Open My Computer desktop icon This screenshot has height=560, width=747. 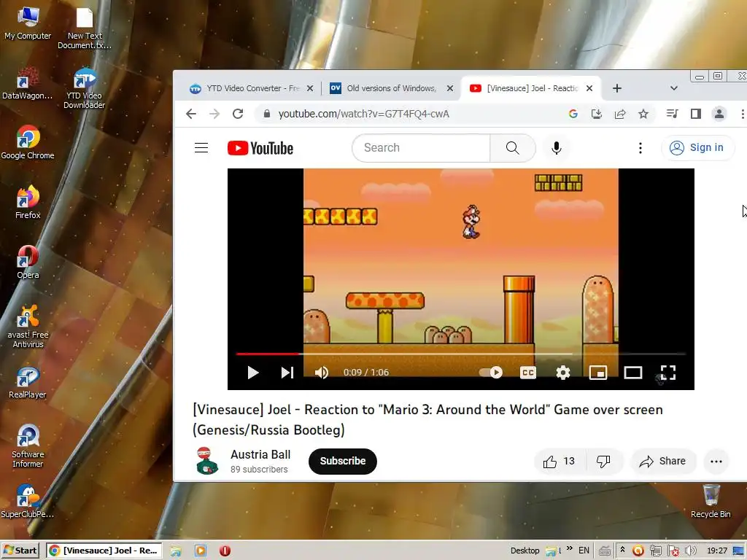[28, 23]
